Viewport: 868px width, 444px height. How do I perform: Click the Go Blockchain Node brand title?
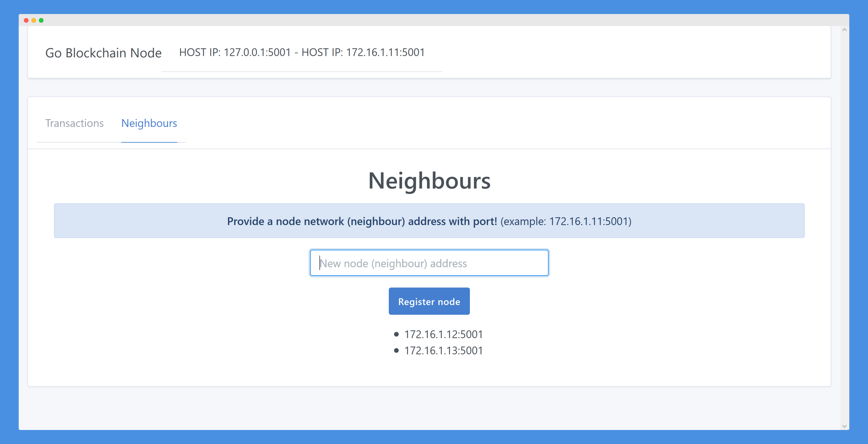(103, 53)
